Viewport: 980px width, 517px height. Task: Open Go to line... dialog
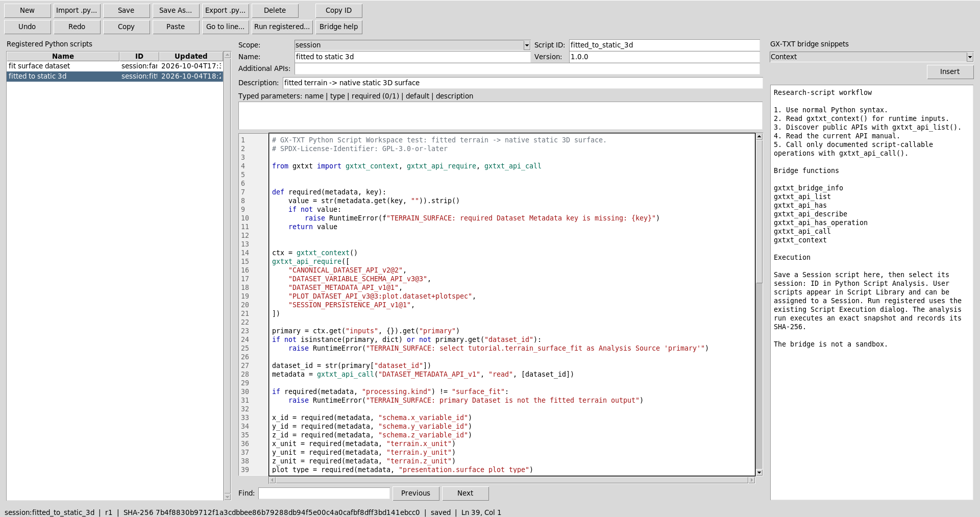tap(225, 27)
